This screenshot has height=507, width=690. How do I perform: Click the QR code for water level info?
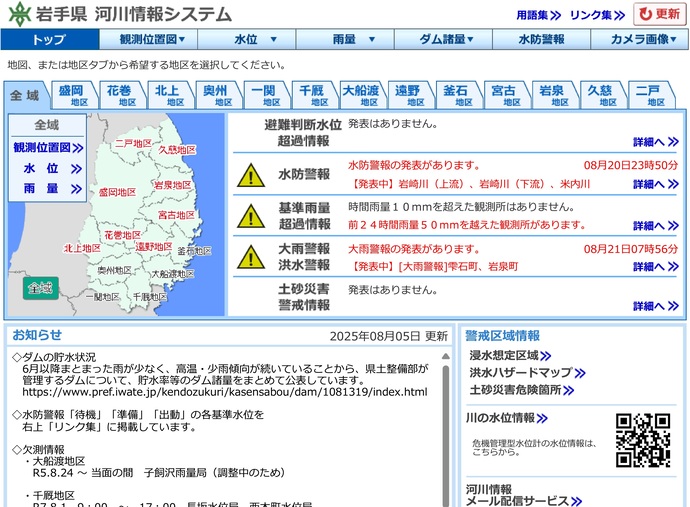(642, 440)
